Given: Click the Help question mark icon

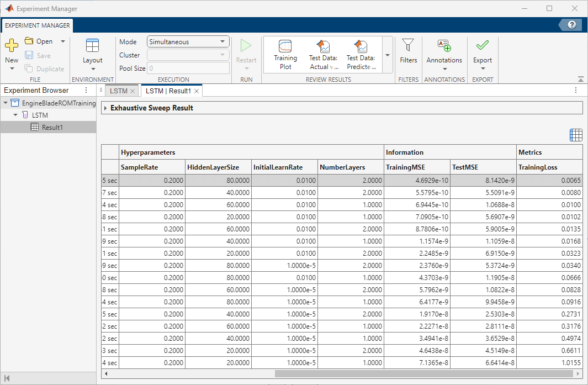Looking at the screenshot, I should click(571, 24).
